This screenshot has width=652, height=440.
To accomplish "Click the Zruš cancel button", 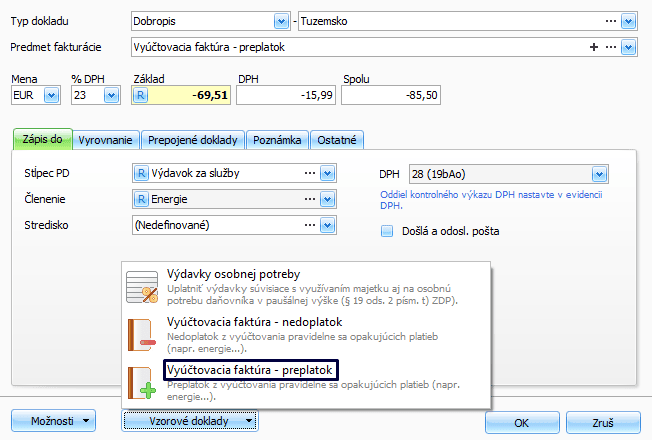I will coord(601,421).
